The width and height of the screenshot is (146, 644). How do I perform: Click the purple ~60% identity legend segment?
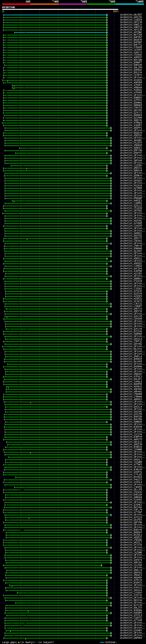[x=73, y=4]
